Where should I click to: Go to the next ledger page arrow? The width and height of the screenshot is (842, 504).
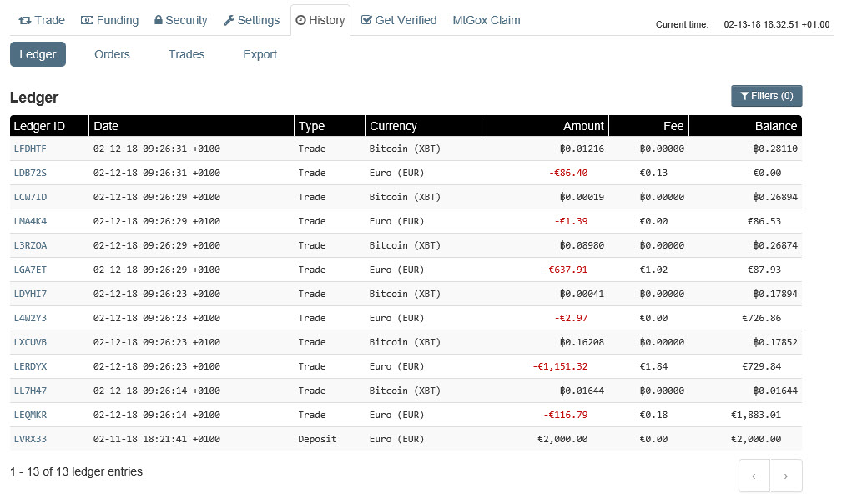coord(785,476)
